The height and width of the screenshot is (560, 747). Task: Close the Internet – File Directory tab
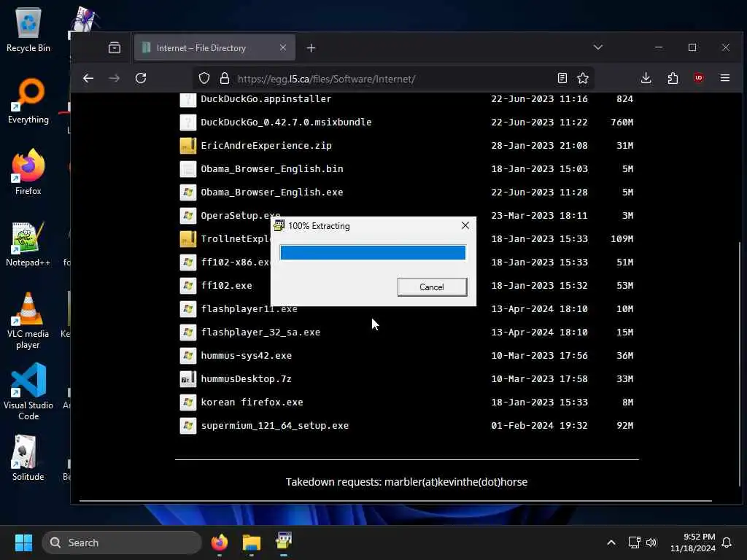tap(283, 47)
